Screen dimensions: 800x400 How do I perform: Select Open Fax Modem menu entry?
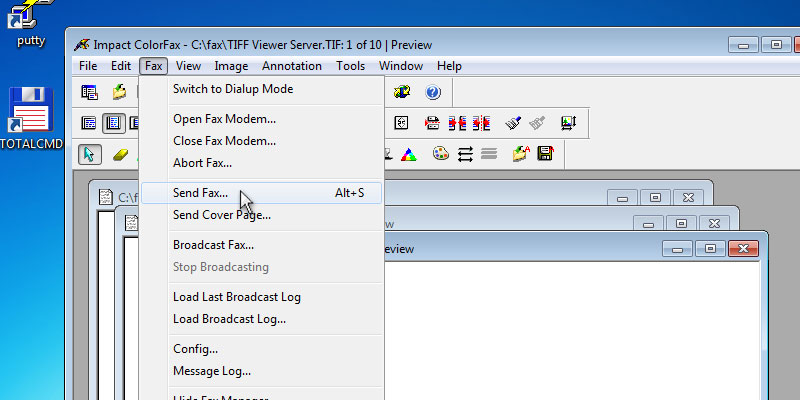pyautogui.click(x=224, y=119)
